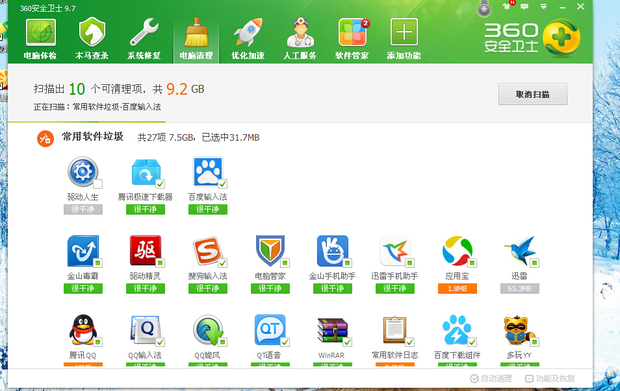Click the orange 1.8MB label under 应用宝
The image size is (620, 391).
457,289
